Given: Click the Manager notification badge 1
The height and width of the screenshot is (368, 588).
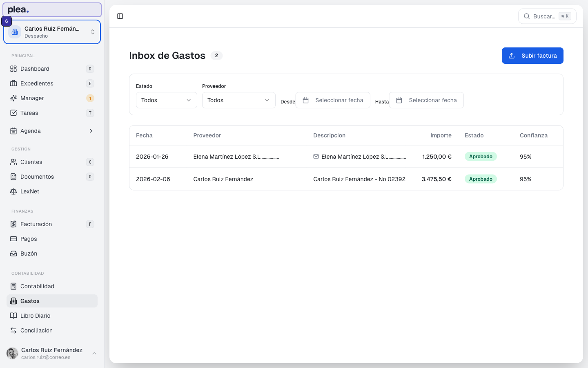Looking at the screenshot, I should [90, 98].
